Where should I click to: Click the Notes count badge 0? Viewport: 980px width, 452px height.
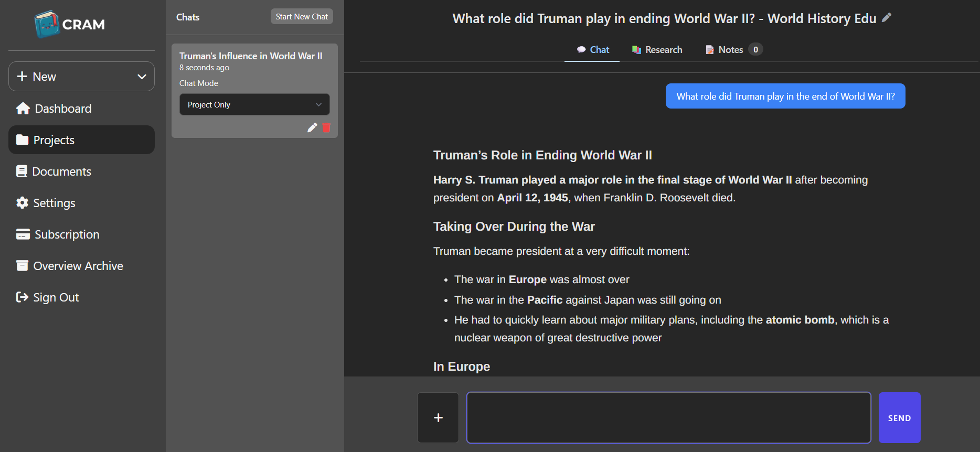coord(755,50)
